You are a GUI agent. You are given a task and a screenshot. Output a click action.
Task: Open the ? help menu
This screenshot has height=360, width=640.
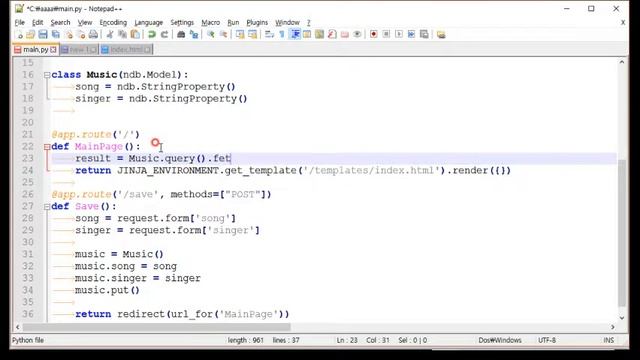click(x=309, y=22)
